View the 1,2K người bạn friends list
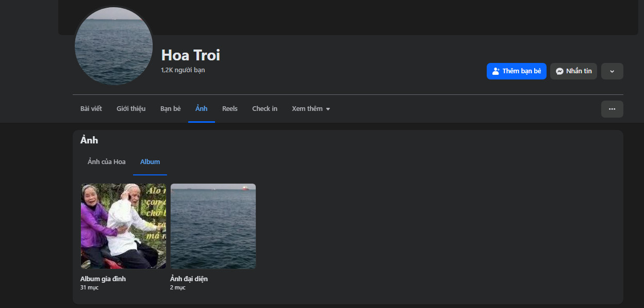 pyautogui.click(x=183, y=70)
